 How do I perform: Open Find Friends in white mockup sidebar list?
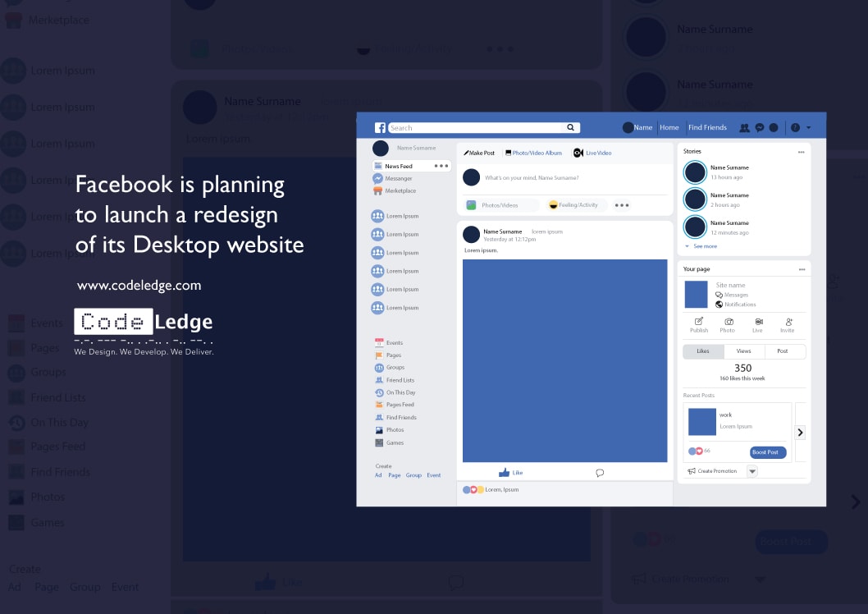click(x=395, y=418)
